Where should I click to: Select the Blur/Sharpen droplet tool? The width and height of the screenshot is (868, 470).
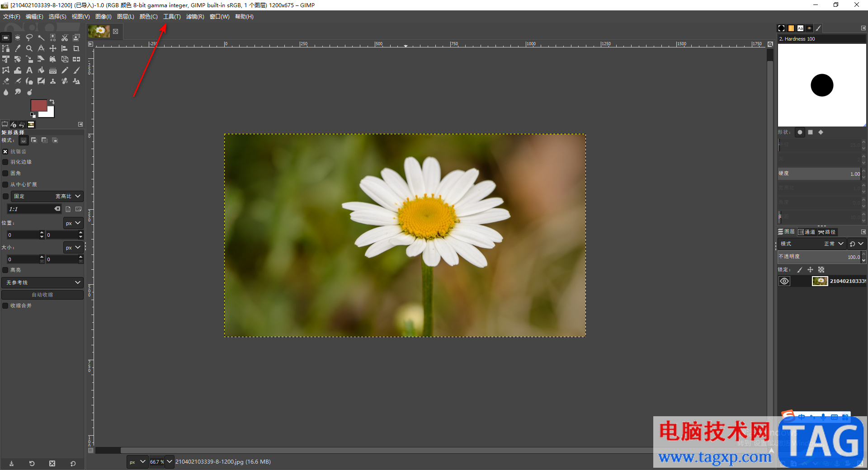click(x=6, y=92)
